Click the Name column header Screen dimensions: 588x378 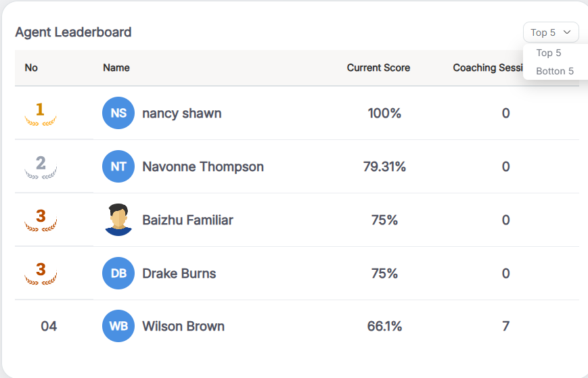point(116,68)
